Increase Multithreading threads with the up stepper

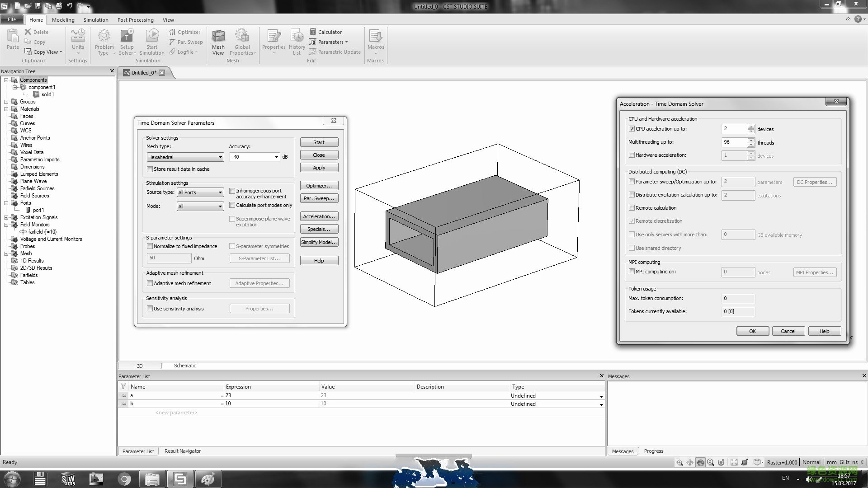coord(751,140)
